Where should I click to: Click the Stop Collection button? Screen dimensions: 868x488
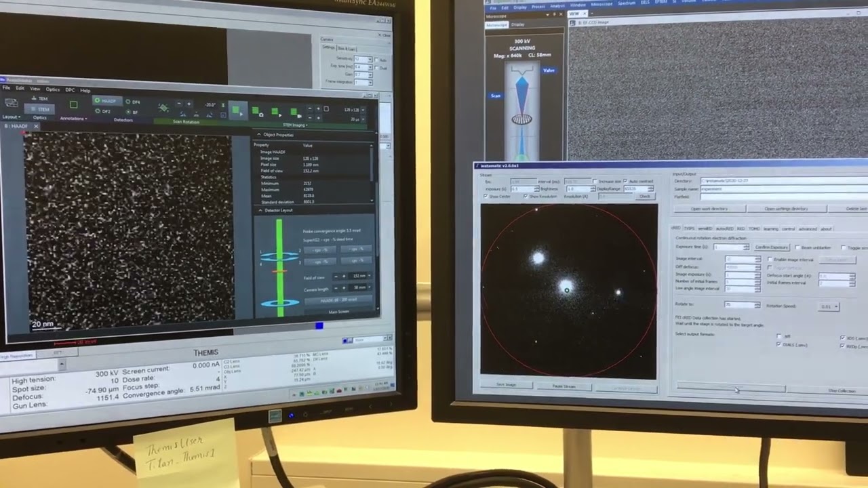842,390
